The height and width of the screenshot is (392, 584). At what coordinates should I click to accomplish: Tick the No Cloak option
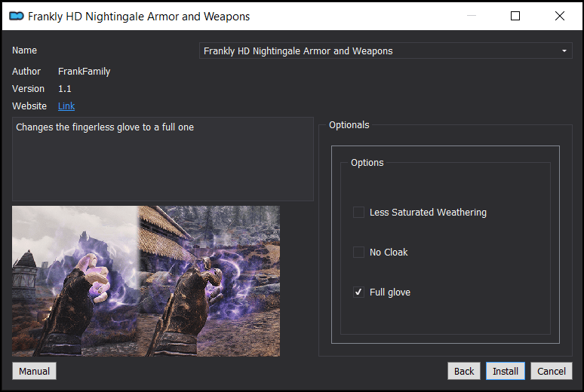pyautogui.click(x=358, y=252)
